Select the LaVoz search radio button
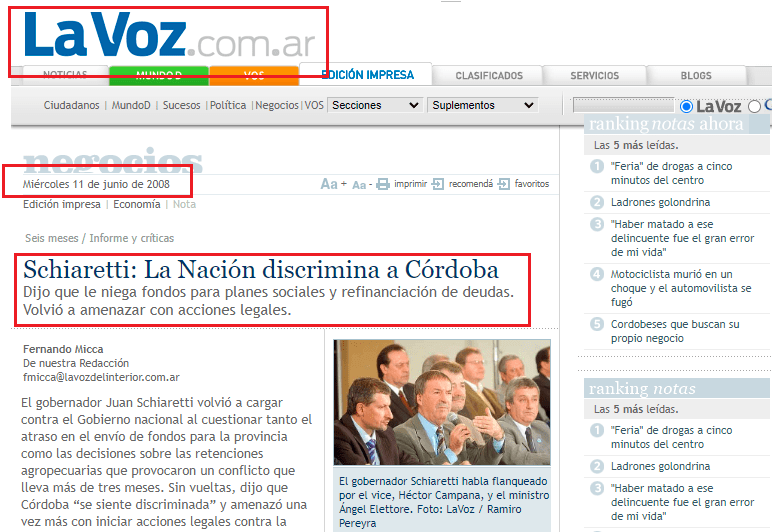 click(686, 106)
